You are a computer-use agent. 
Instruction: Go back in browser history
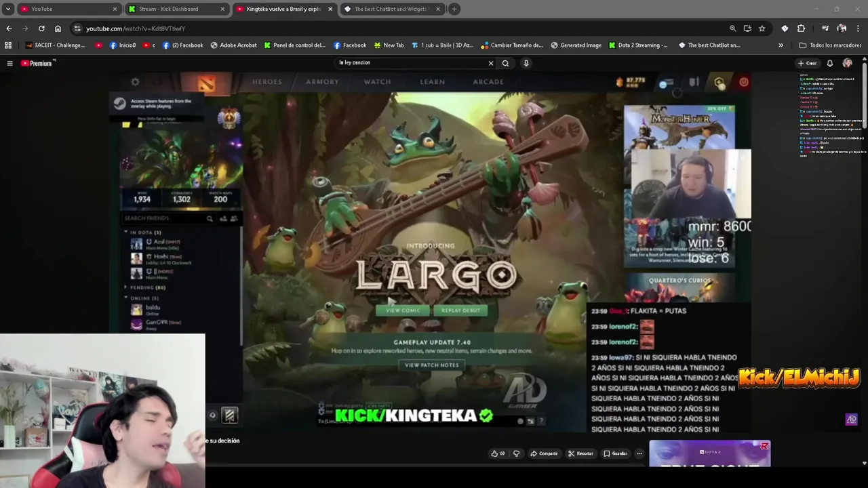click(x=9, y=28)
